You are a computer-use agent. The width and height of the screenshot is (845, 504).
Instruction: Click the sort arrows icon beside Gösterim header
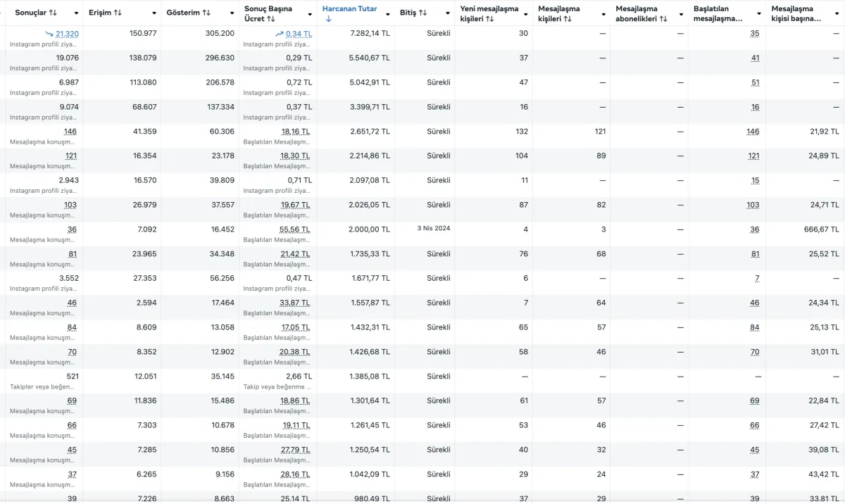[x=206, y=13]
